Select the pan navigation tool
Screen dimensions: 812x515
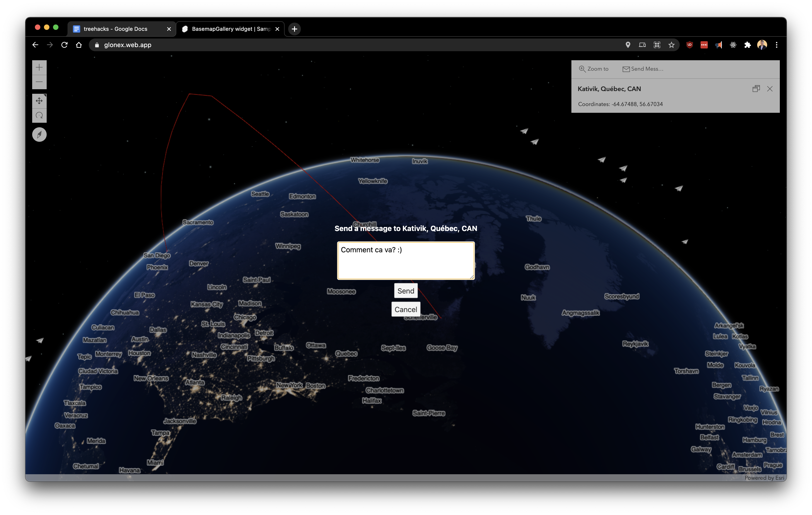coord(39,101)
